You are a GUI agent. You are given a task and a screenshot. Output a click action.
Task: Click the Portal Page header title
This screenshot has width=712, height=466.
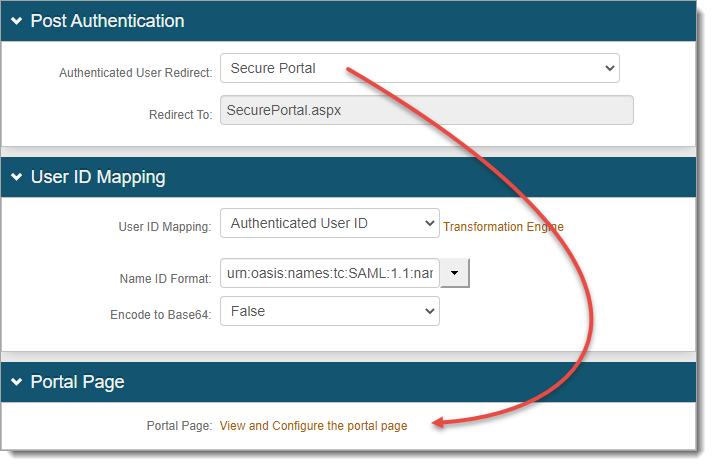click(77, 382)
